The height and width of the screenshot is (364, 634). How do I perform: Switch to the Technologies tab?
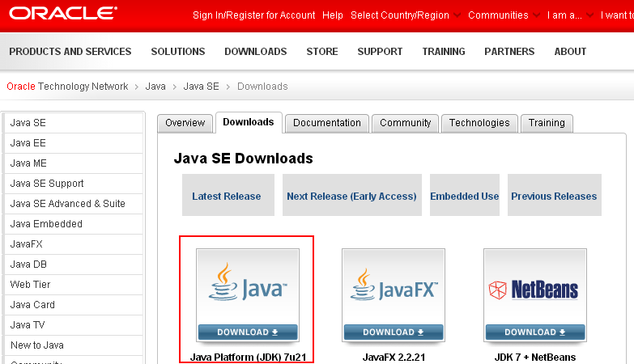pos(479,123)
